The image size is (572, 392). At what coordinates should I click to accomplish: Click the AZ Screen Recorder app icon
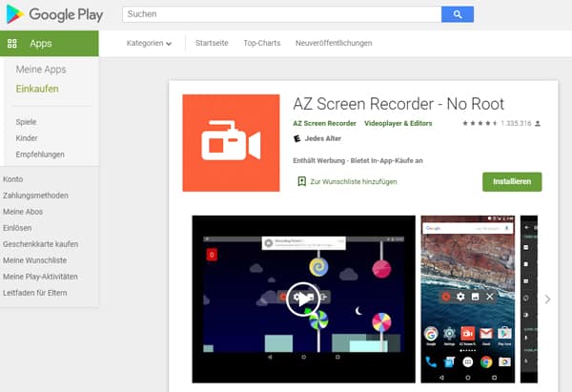pyautogui.click(x=232, y=143)
